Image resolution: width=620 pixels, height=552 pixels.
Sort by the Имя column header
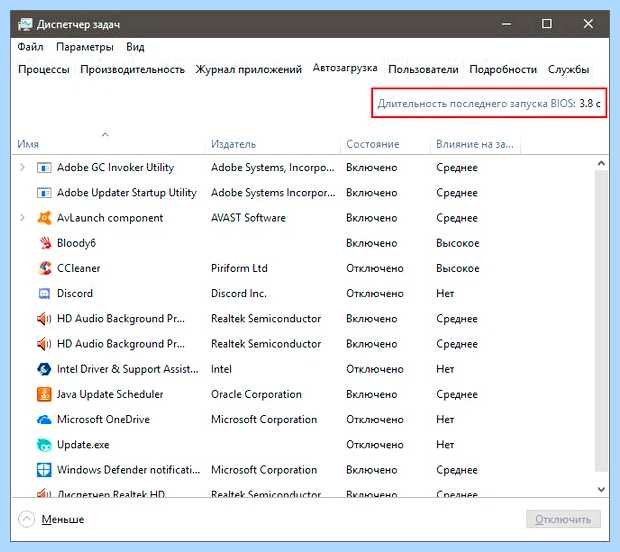28,144
